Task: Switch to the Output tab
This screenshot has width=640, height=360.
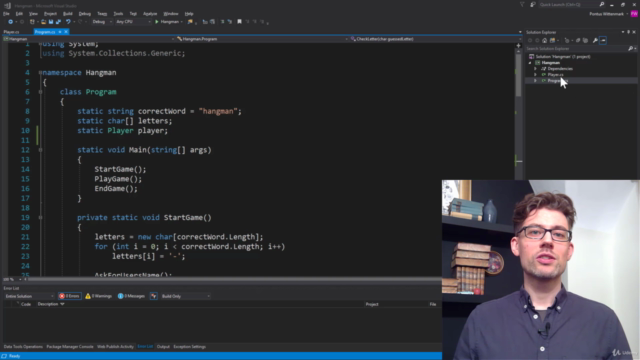Action: point(163,347)
